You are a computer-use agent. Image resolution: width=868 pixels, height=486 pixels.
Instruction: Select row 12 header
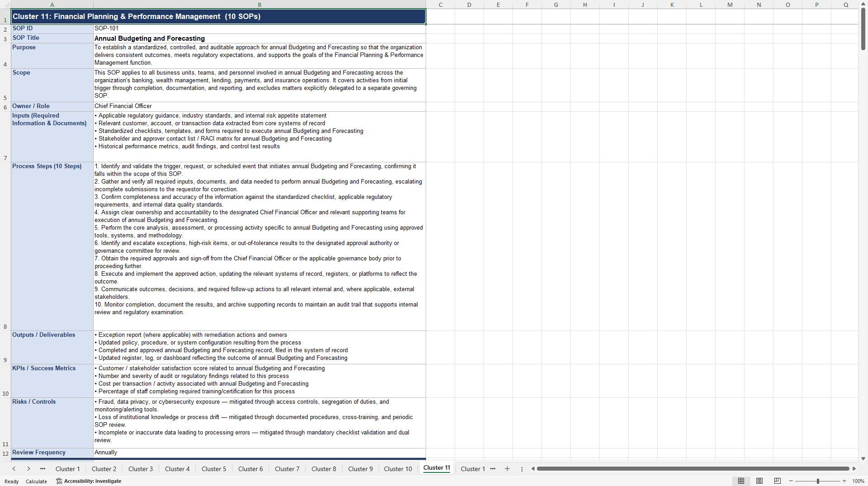coord(5,453)
